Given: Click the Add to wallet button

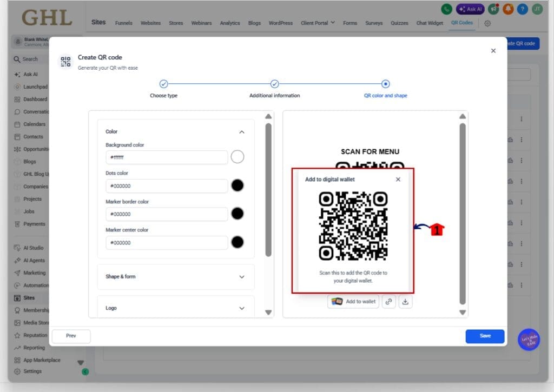Looking at the screenshot, I should click(x=353, y=302).
